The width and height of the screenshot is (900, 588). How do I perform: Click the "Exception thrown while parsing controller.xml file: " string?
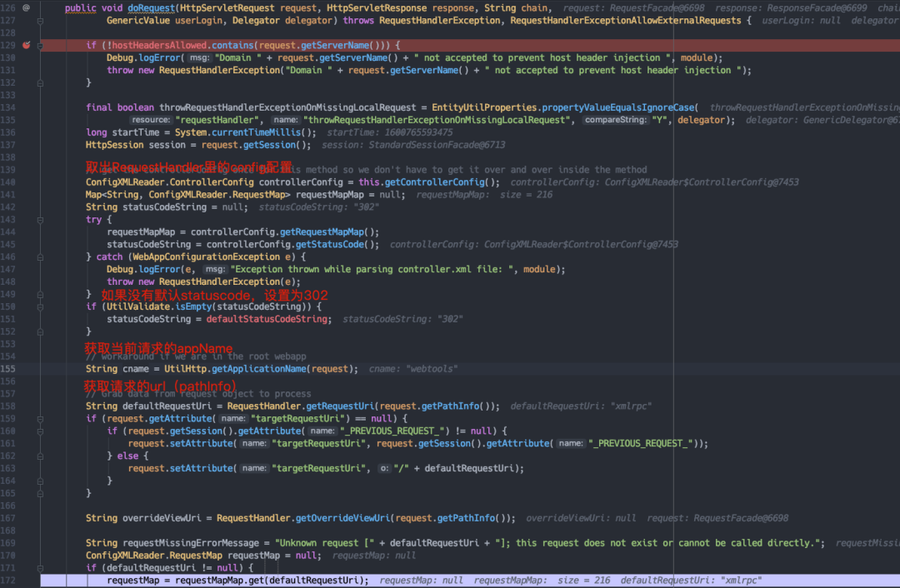(372, 270)
